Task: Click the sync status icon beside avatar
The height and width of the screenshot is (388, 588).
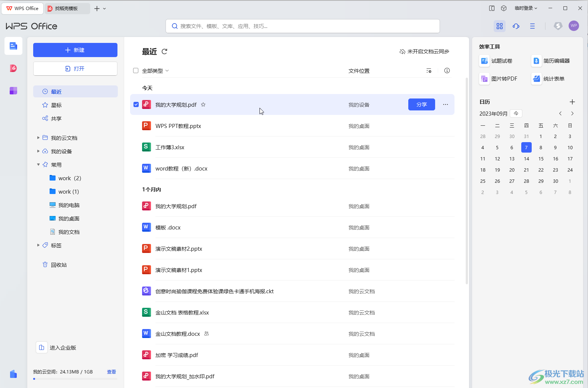Action: coord(558,26)
